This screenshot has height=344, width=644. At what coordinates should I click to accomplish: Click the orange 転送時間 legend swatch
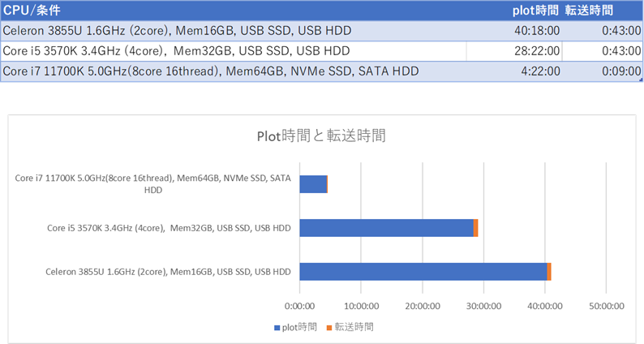(329, 328)
